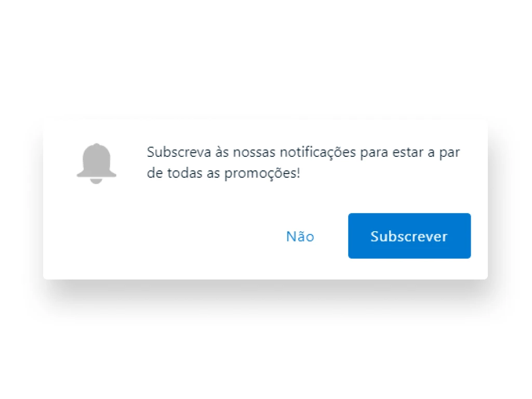
Task: Click the 'estar a par' phrase in the message
Action: [426, 153]
